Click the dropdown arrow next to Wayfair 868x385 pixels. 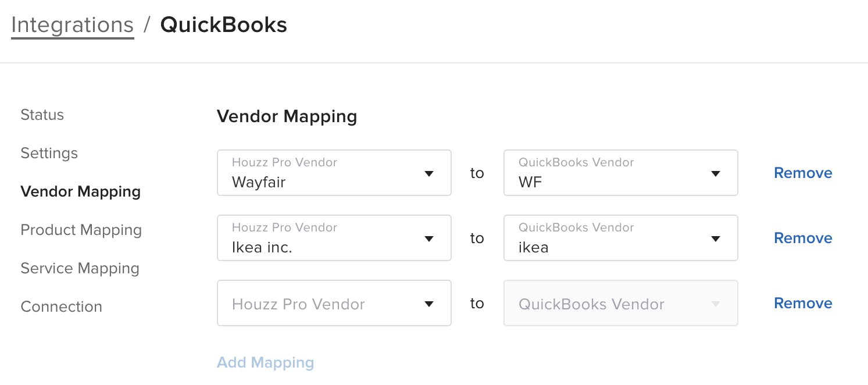coord(429,173)
